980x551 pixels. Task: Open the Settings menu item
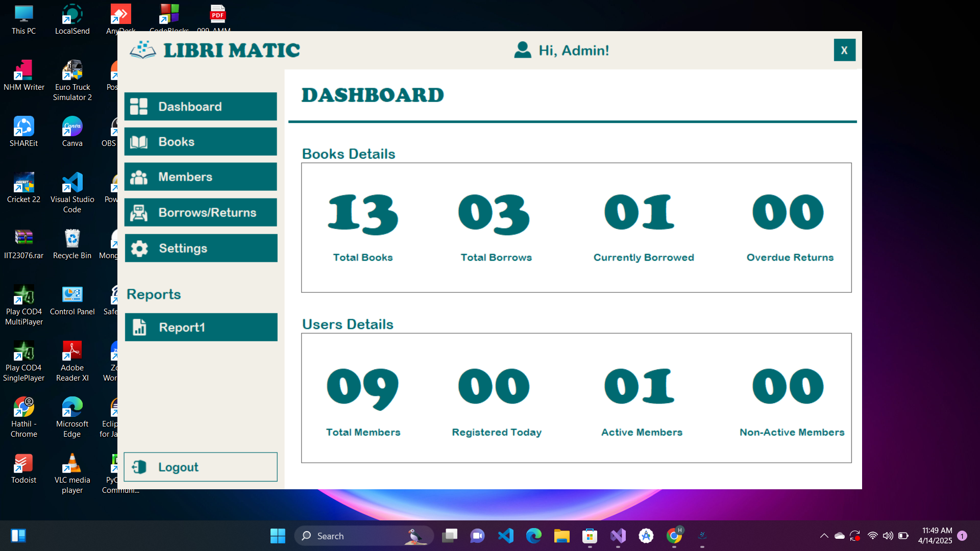(201, 248)
